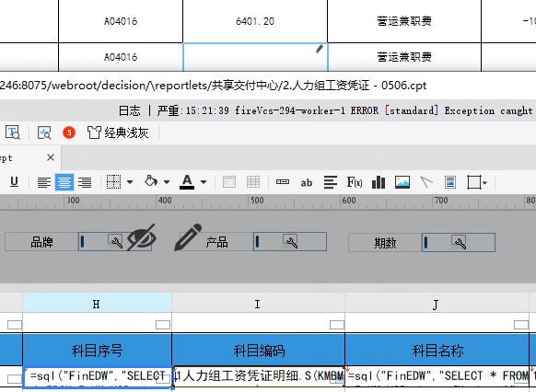
Task: Select 人力组工资凭证明细 formula cell
Action: click(x=259, y=376)
